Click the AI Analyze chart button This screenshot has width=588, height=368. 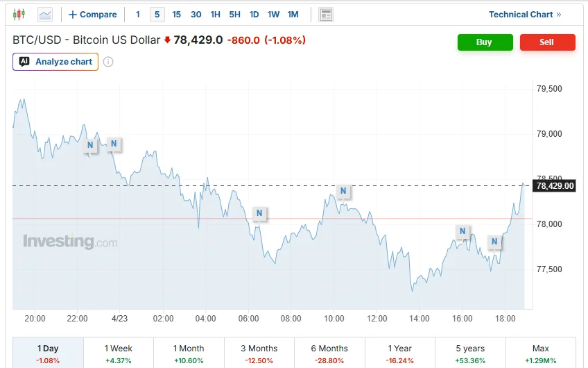point(55,62)
